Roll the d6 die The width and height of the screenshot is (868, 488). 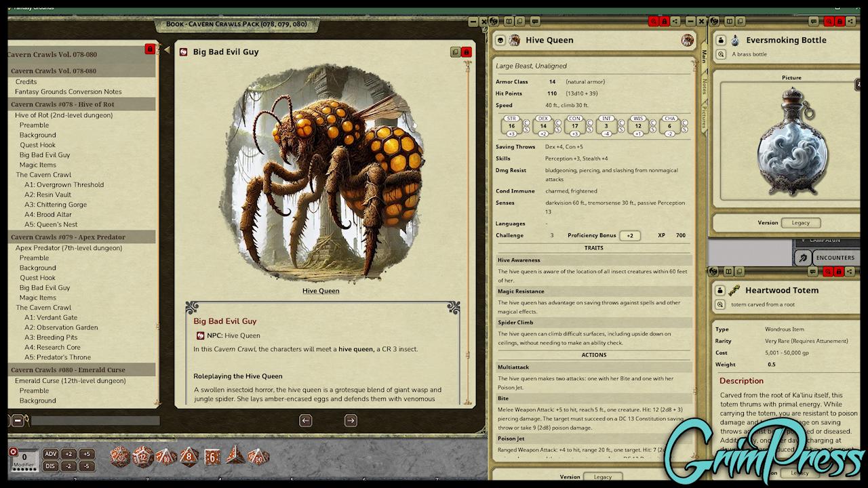pyautogui.click(x=212, y=457)
